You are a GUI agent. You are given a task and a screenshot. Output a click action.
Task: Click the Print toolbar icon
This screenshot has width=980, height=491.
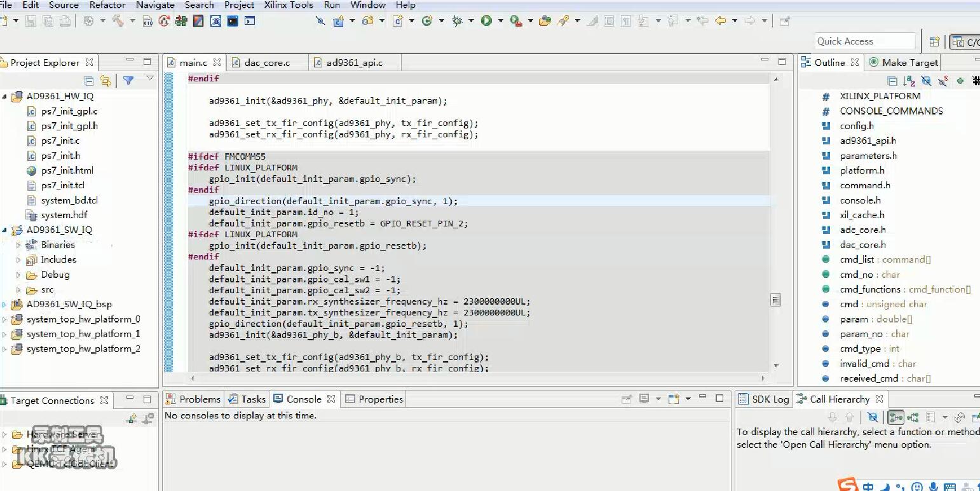point(65,21)
